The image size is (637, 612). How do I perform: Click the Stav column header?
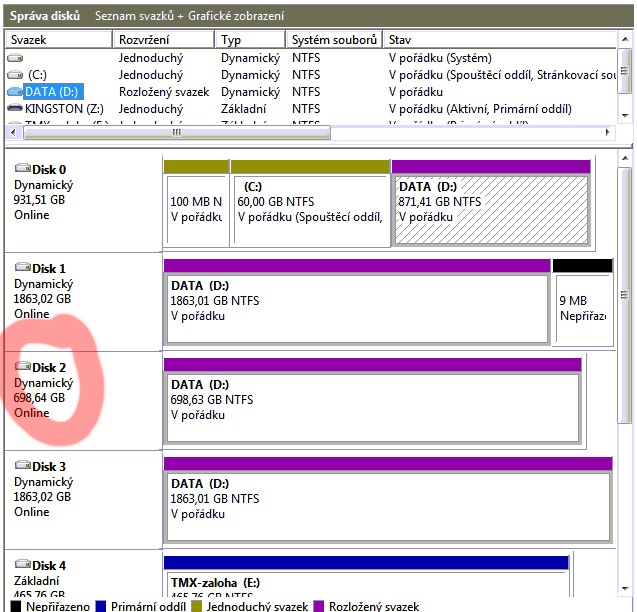coord(500,39)
